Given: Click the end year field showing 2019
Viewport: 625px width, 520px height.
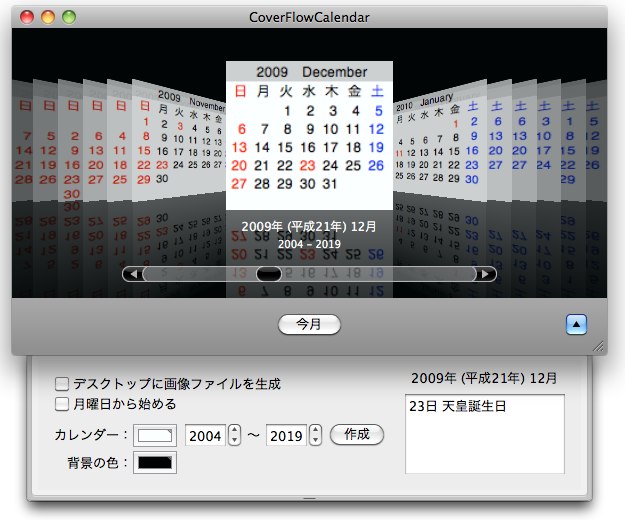Looking at the screenshot, I should coord(286,436).
